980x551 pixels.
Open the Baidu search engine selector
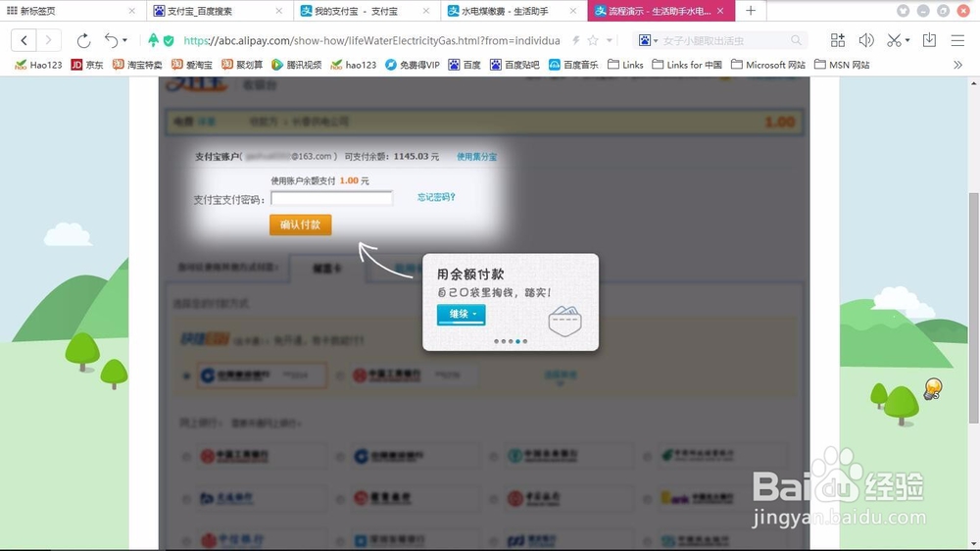click(x=648, y=40)
